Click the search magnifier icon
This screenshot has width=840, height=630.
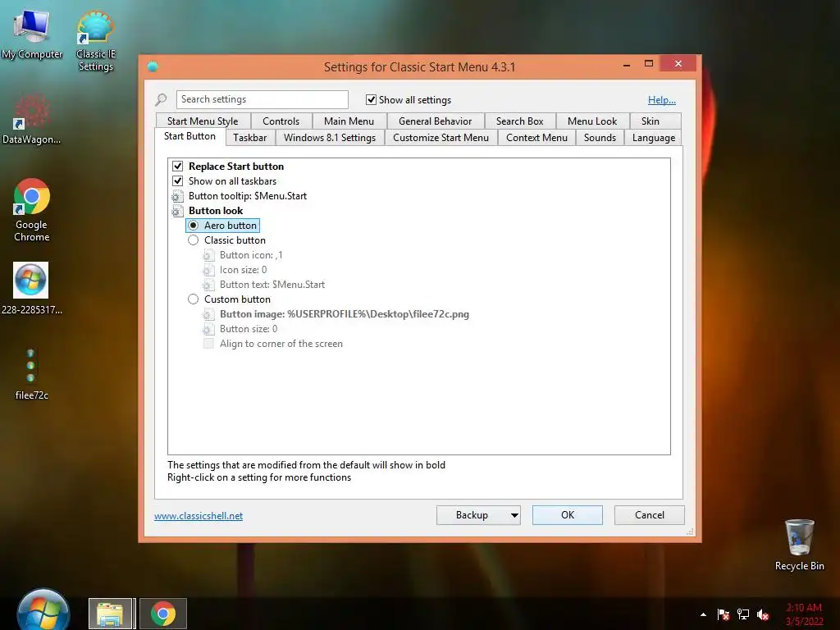161,99
